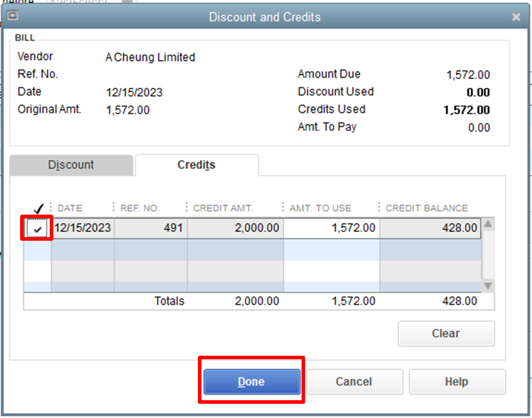Click the REF. NO. column header
This screenshot has height=418, width=532.
[140, 208]
